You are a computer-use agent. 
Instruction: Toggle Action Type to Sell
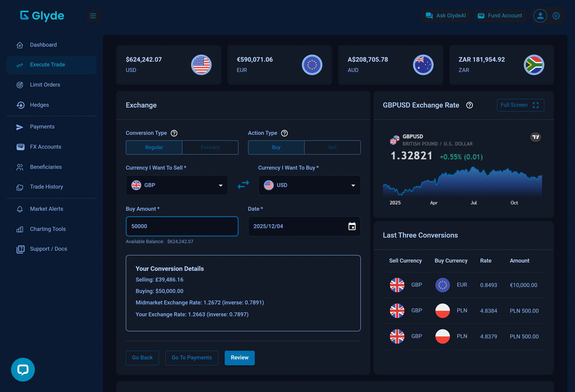(332, 147)
